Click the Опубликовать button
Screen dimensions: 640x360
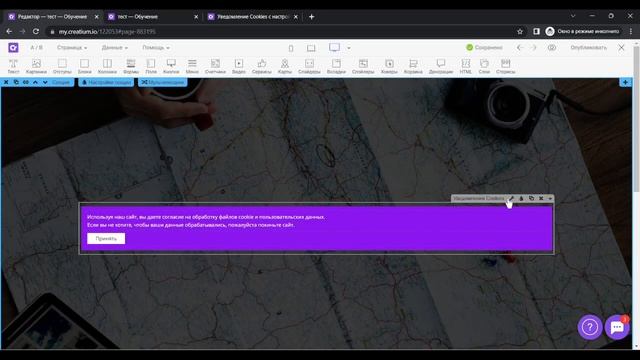[589, 47]
